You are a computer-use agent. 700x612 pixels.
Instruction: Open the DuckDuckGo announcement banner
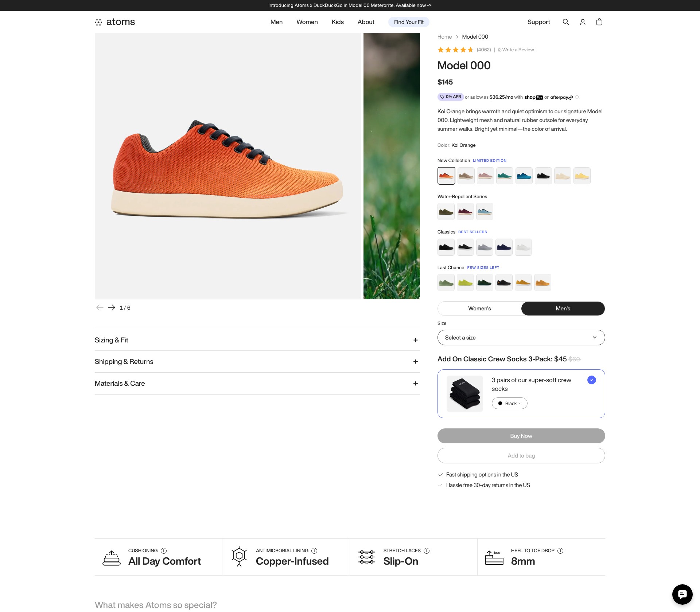pyautogui.click(x=350, y=5)
